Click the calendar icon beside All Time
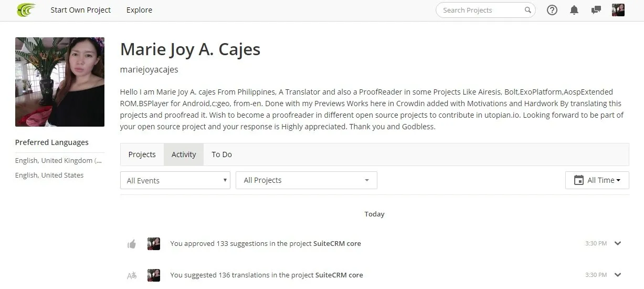Image resolution: width=644 pixels, height=289 pixels. coord(579,180)
